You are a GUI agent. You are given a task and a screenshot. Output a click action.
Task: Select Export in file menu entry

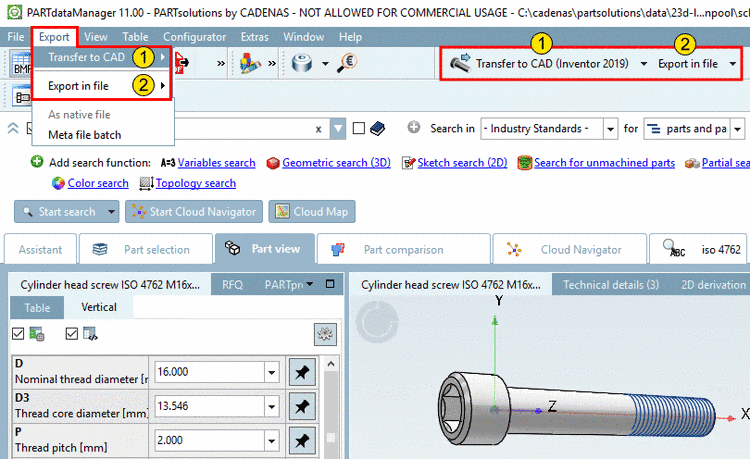point(101,86)
